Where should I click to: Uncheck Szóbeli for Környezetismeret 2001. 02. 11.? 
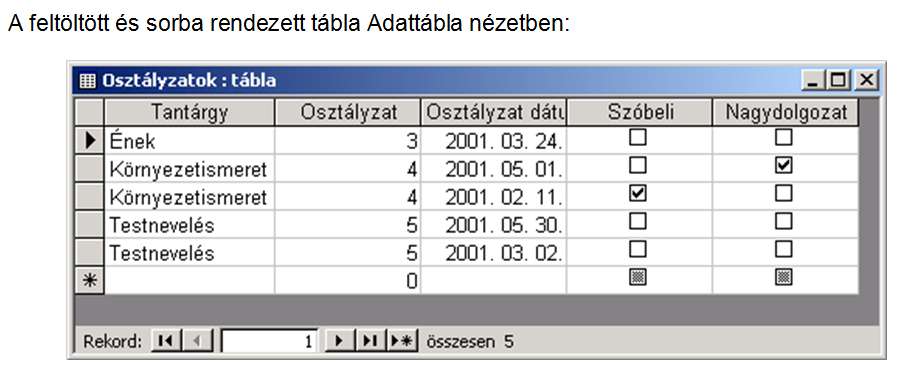639,194
